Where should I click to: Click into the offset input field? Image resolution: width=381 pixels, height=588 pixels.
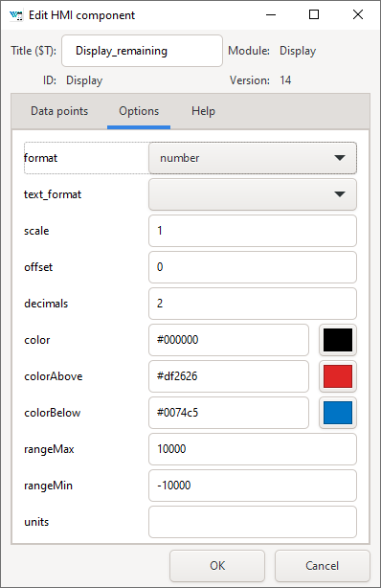(253, 267)
